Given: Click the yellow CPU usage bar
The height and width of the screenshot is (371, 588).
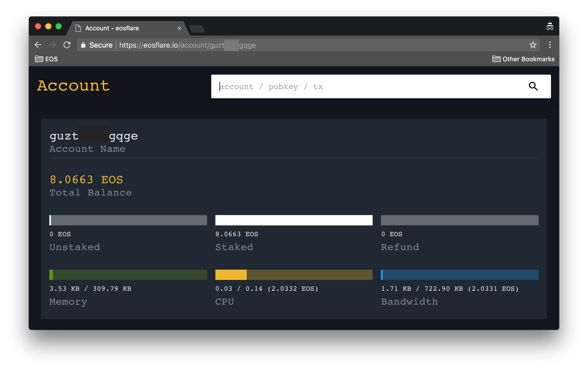Looking at the screenshot, I should tap(294, 275).
